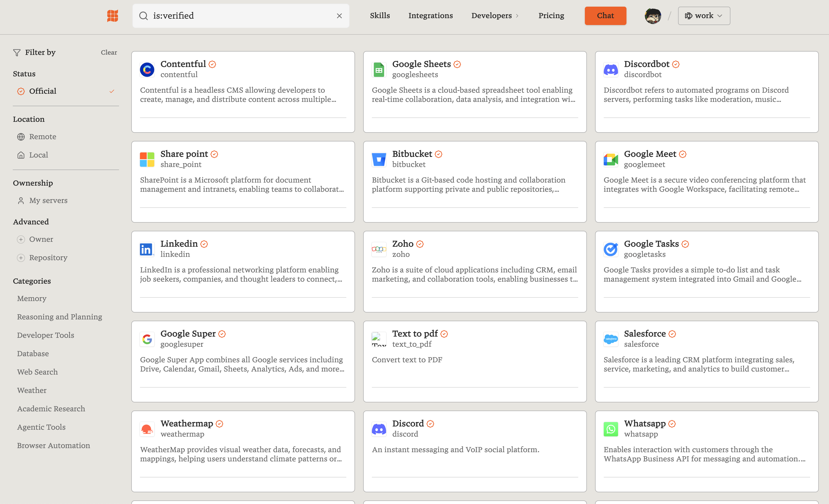
Task: Expand the Developers menu
Action: point(495,16)
